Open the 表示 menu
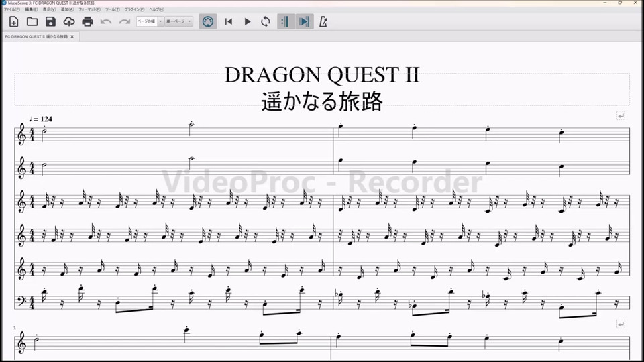This screenshot has height=362, width=644. (49, 9)
